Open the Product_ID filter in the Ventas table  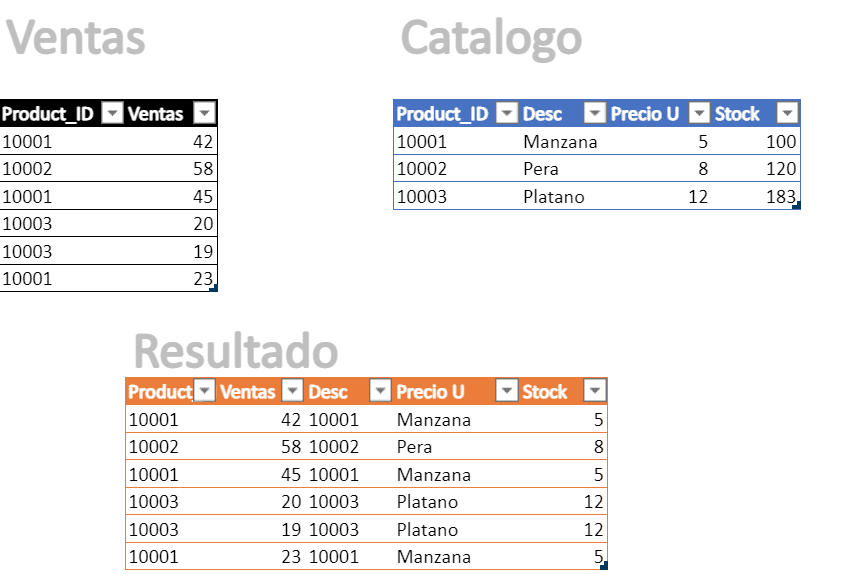112,114
